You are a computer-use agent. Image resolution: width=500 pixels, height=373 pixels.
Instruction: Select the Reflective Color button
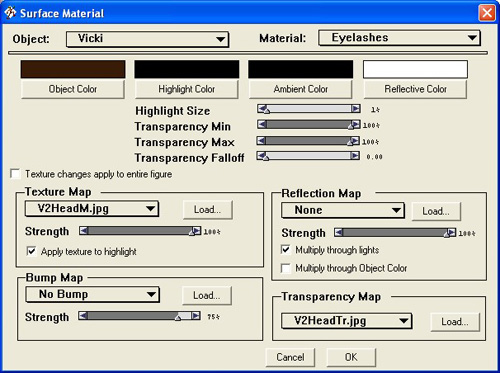click(415, 89)
